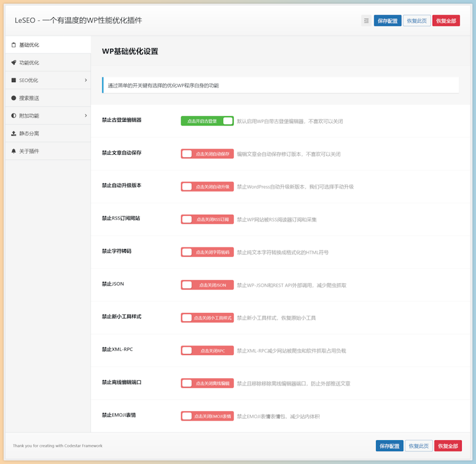Toggle the 禁止文章自动保存 switch
The height and width of the screenshot is (464, 476).
[207, 153]
